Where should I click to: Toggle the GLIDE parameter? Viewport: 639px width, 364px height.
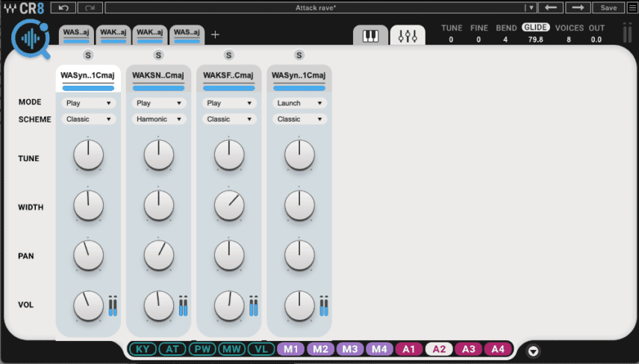(535, 28)
